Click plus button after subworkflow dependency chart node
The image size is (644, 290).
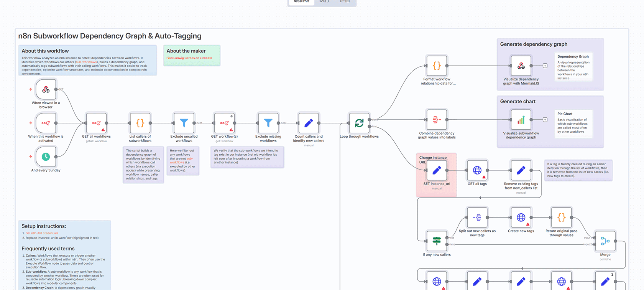(x=545, y=120)
